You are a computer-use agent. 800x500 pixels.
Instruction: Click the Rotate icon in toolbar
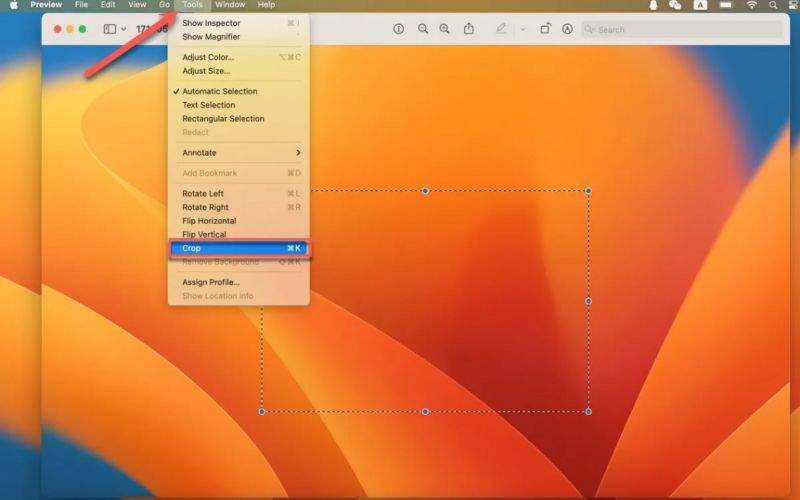(545, 29)
